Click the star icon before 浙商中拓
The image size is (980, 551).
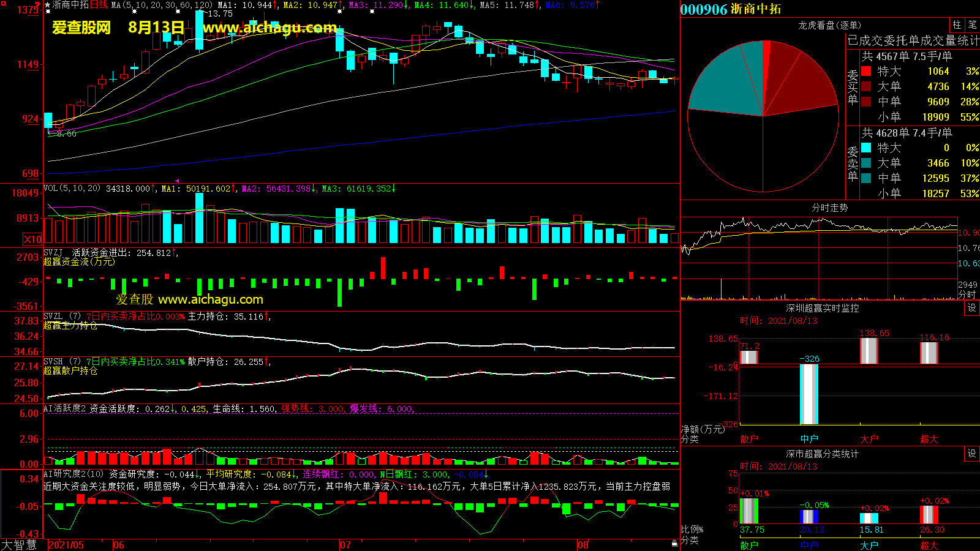point(47,5)
